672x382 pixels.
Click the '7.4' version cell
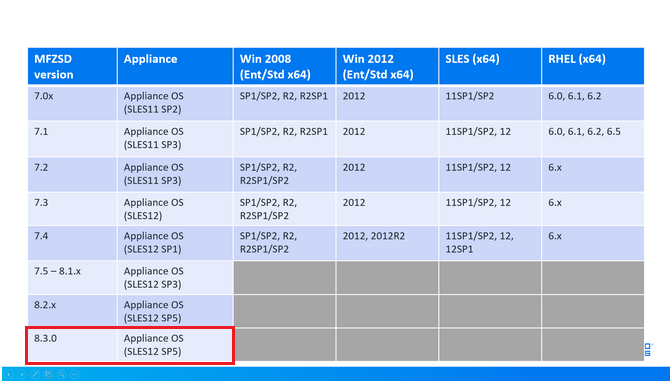click(x=72, y=243)
